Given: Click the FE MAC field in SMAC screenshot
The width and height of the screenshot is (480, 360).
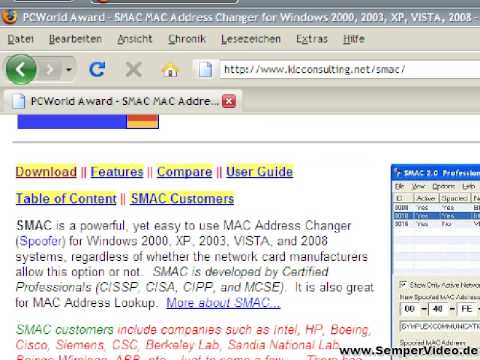Looking at the screenshot, I should (x=466, y=309).
